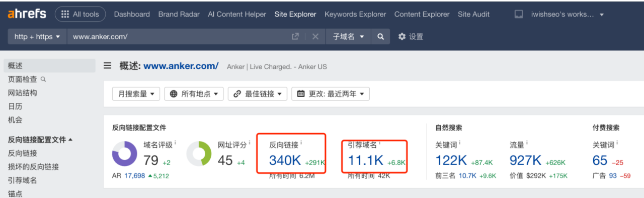Click the 前三名 10.7K value
Screen dimensions: 644x198
point(467,176)
